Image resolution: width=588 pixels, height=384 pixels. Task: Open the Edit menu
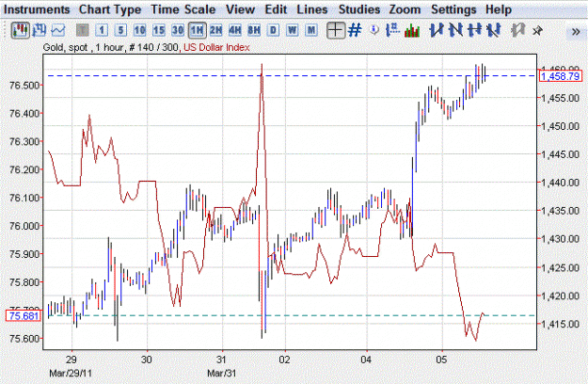click(276, 9)
